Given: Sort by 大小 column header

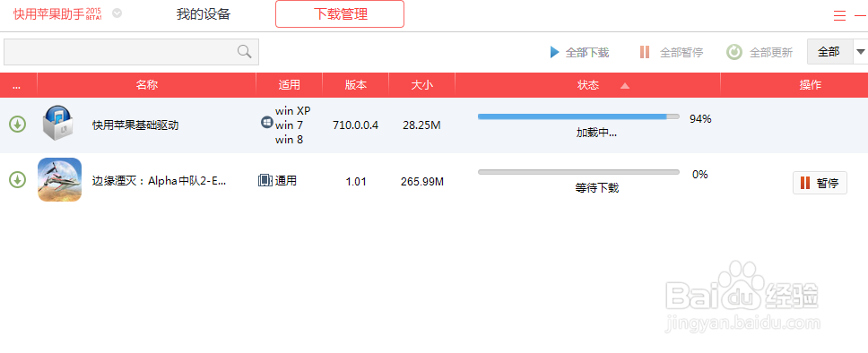Looking at the screenshot, I should point(421,84).
